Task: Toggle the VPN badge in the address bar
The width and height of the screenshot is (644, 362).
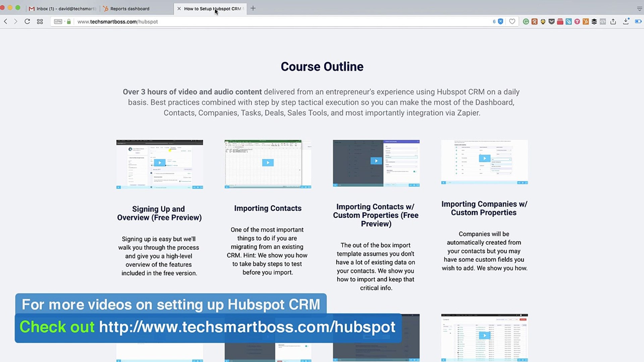Action: 58,21
